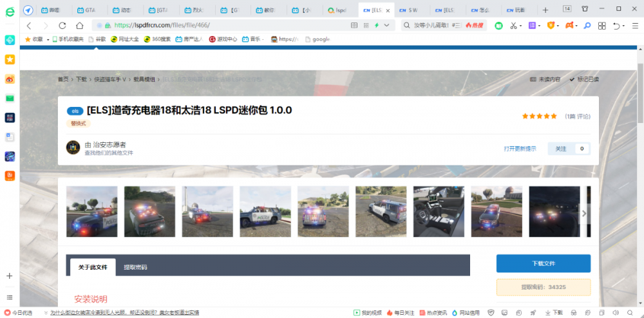This screenshot has height=318, width=644.
Task: Toggle 打开更新提示 update notifications
Action: click(520, 149)
